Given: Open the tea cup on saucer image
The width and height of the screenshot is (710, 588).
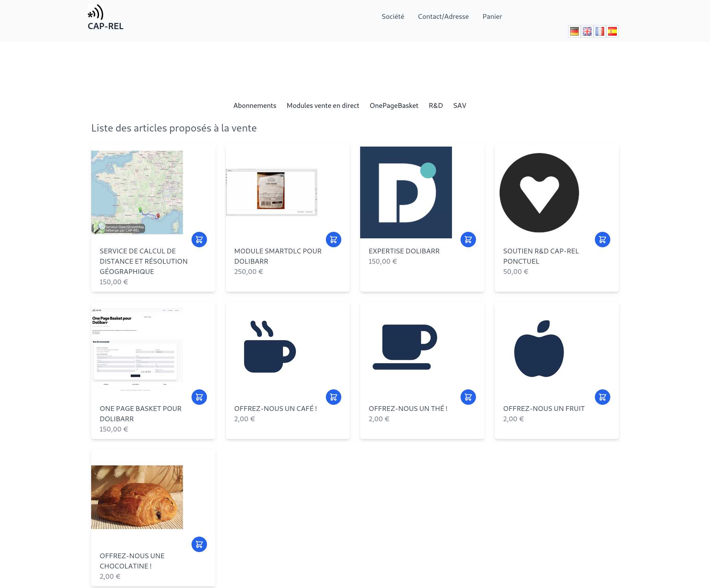Looking at the screenshot, I should coord(405,347).
